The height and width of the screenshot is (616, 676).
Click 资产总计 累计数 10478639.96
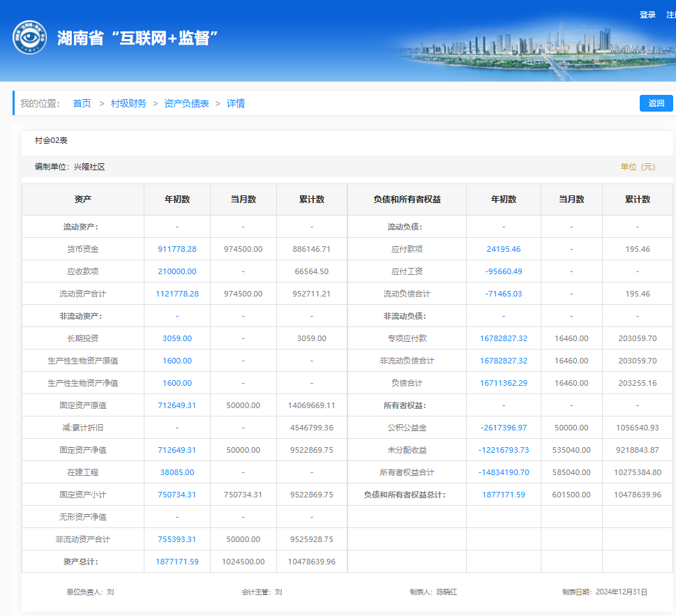tap(311, 562)
